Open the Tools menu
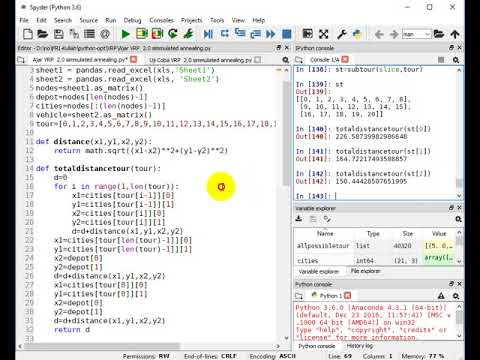 pyautogui.click(x=217, y=20)
